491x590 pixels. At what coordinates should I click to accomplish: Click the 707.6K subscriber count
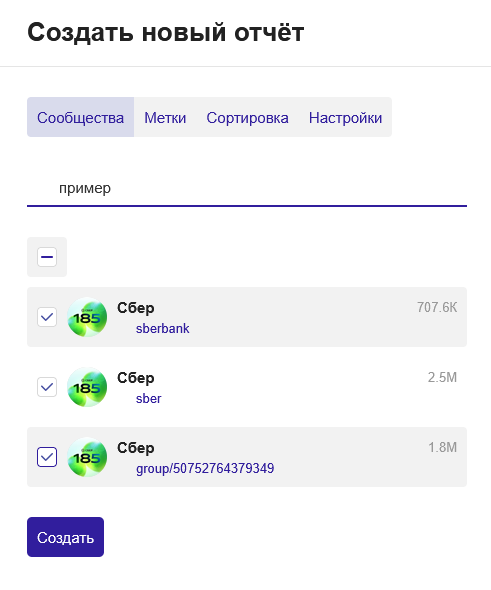pyautogui.click(x=437, y=307)
